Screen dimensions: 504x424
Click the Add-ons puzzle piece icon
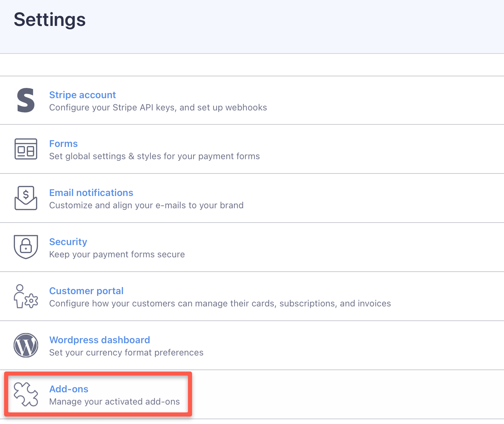(26, 394)
